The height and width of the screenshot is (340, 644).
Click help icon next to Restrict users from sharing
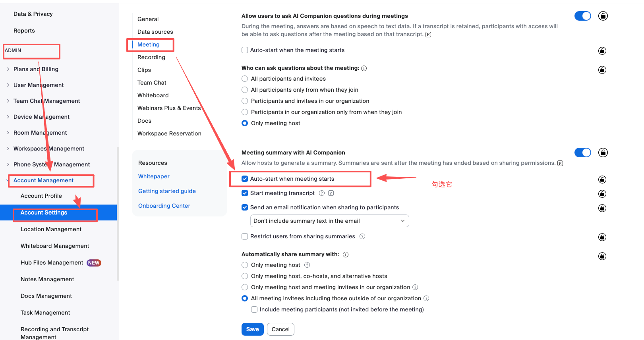pos(362,236)
